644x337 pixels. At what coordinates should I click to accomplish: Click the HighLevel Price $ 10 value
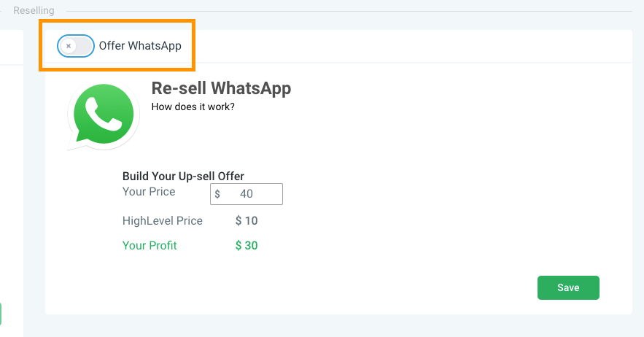[247, 221]
